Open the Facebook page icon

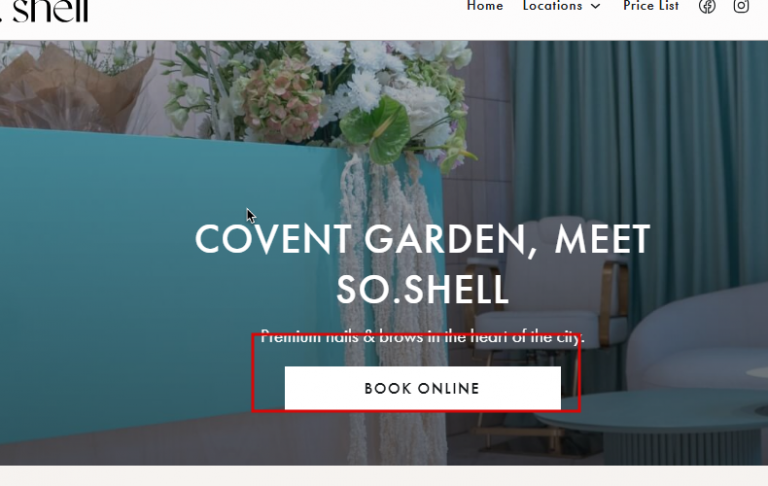click(x=707, y=6)
